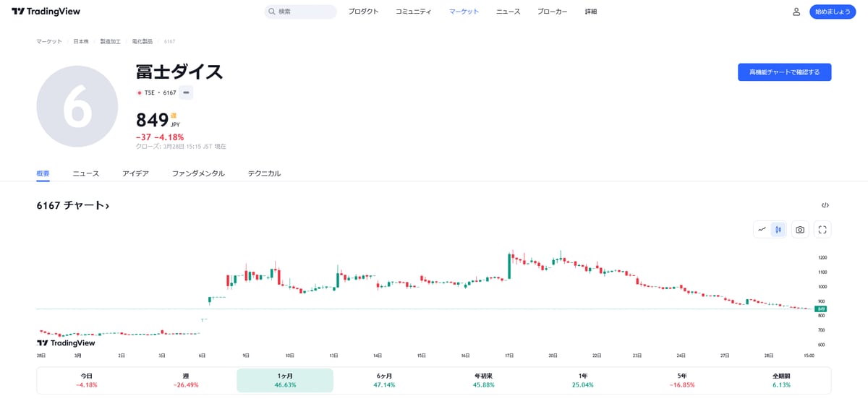Open the ニュース menu in header
The image size is (868, 409).
click(508, 12)
